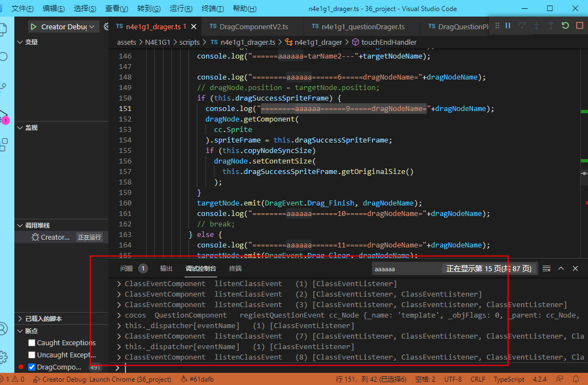Viewport: 588px width, 385px height.
Task: Enable Caught Exceptions breakpoint
Action: (x=32, y=343)
